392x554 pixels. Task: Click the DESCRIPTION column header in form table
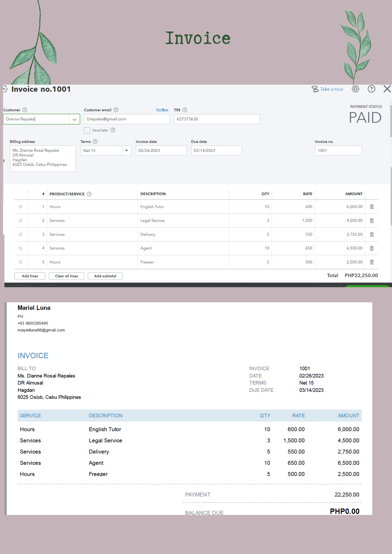[x=153, y=194]
